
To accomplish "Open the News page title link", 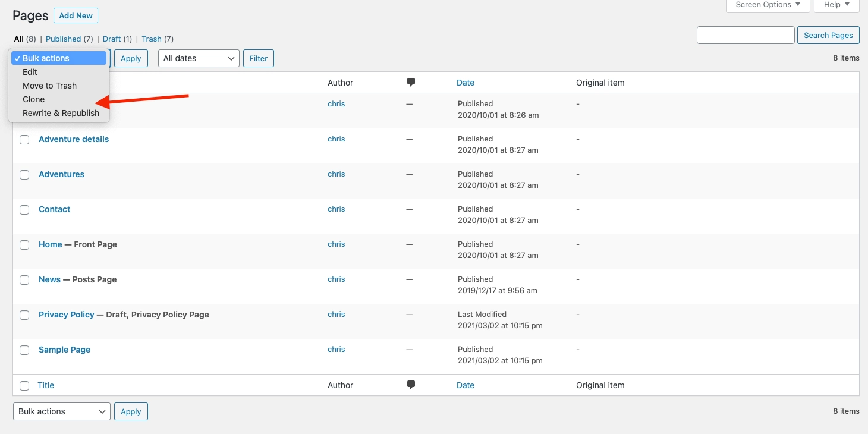I will click(49, 279).
